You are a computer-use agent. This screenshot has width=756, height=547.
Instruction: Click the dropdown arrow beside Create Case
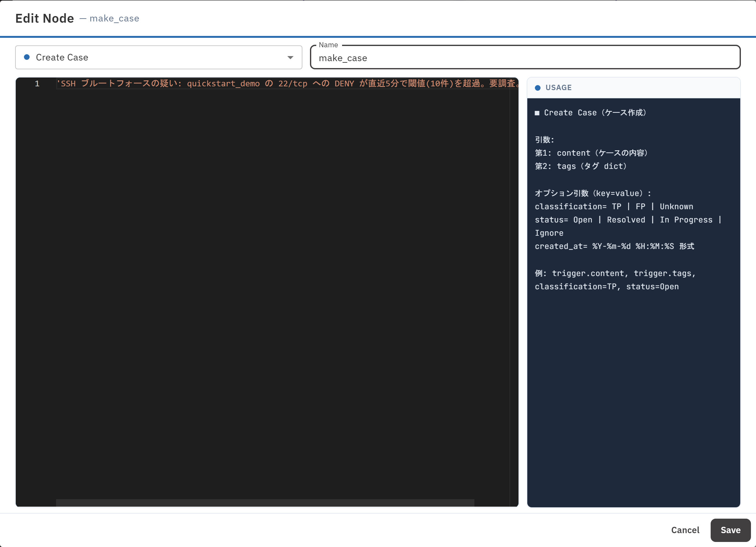(x=290, y=58)
